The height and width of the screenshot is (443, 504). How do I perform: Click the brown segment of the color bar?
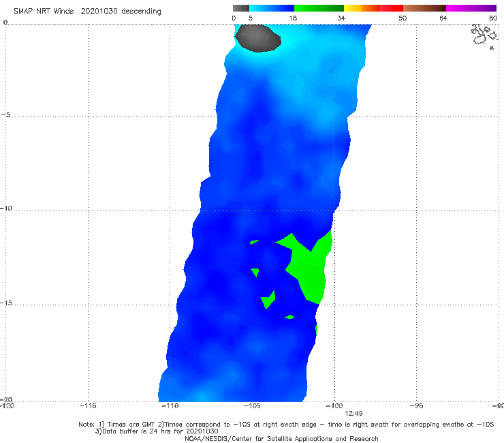(x=424, y=8)
